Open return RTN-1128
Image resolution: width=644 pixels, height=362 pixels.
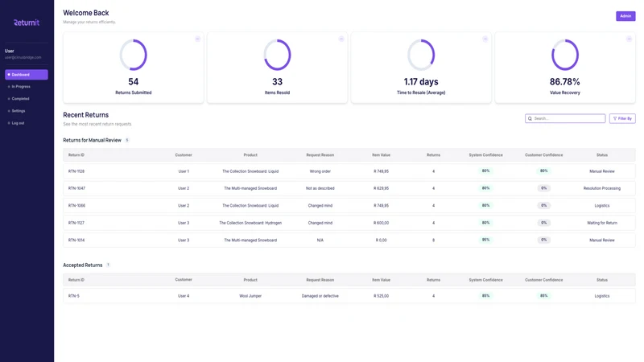(349, 171)
